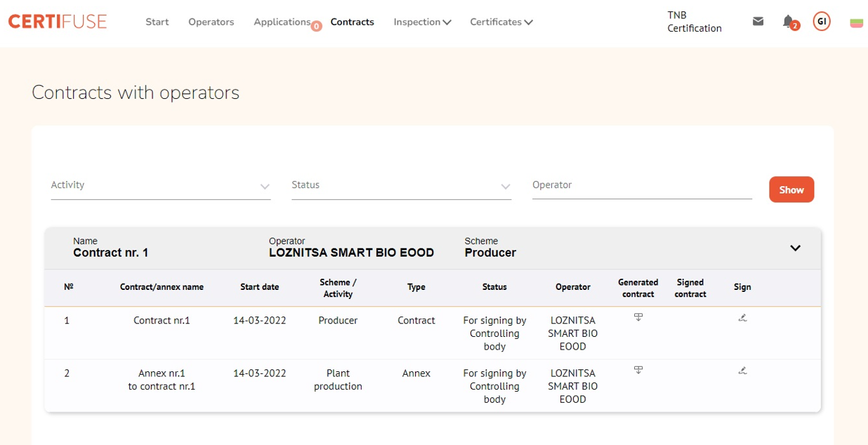Click sign icon for Annex nr.1 row

click(742, 371)
